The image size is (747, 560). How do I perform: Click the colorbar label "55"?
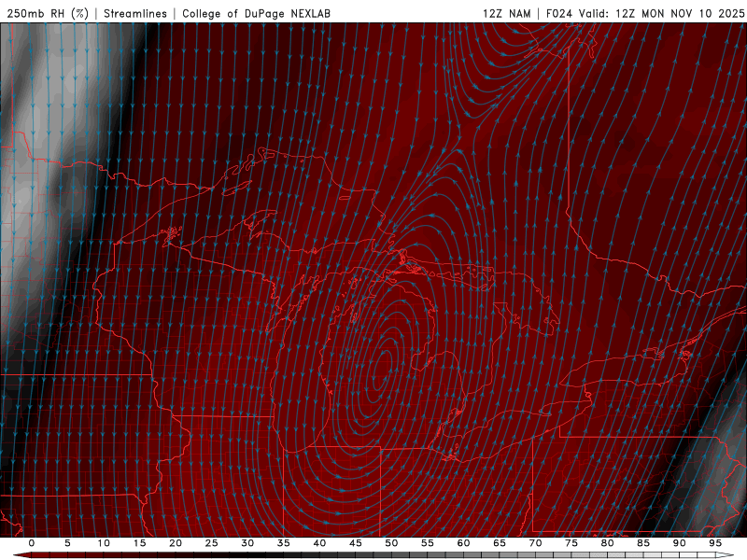tap(428, 543)
